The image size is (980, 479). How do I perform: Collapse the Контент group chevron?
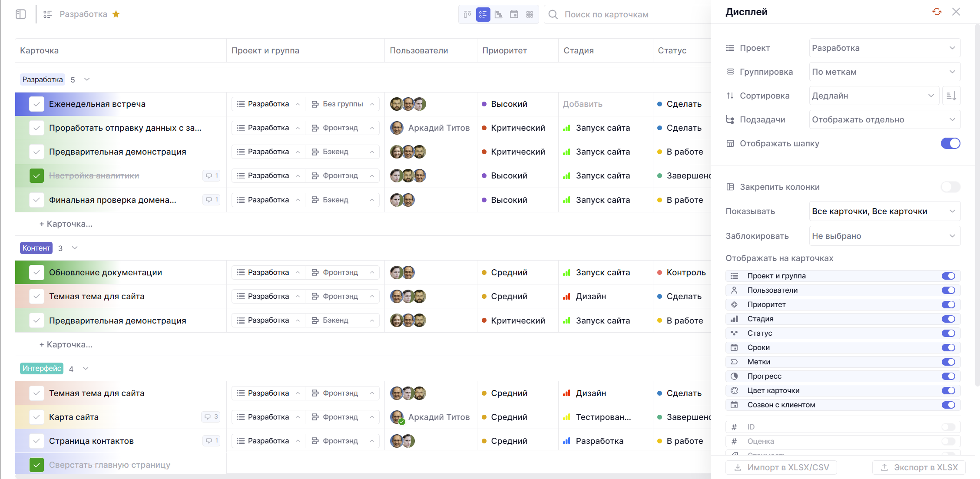(x=75, y=248)
